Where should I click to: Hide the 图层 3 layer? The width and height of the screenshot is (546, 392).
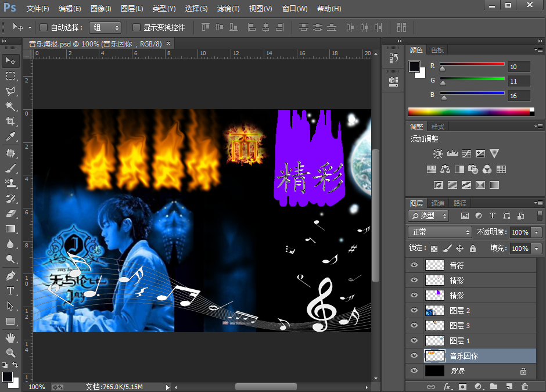click(x=414, y=325)
